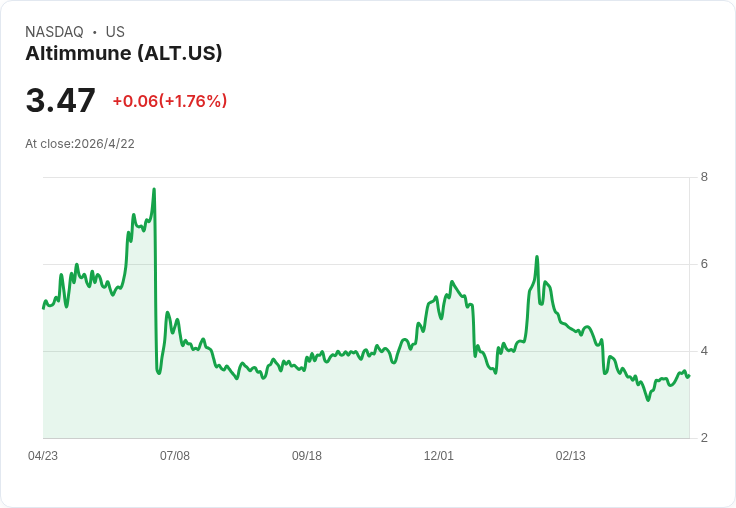This screenshot has height=508, width=736.
Task: Click the NASDAQ exchange label
Action: click(x=54, y=32)
